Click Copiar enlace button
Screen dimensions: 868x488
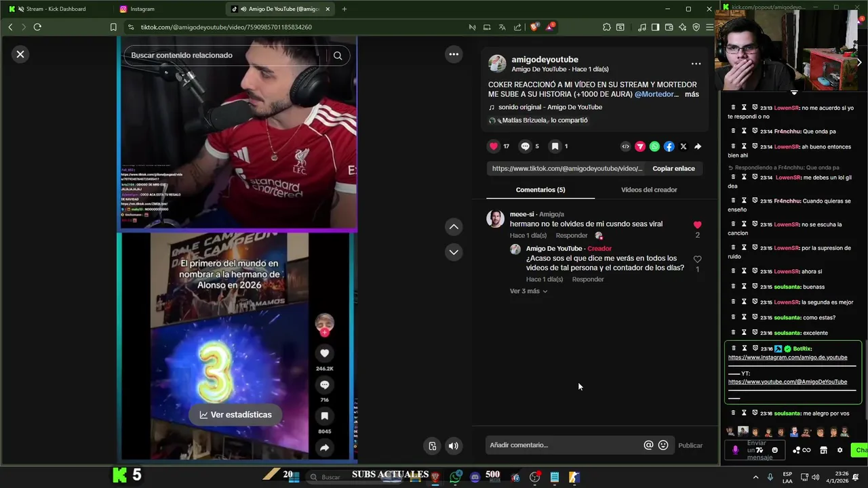tap(673, 169)
